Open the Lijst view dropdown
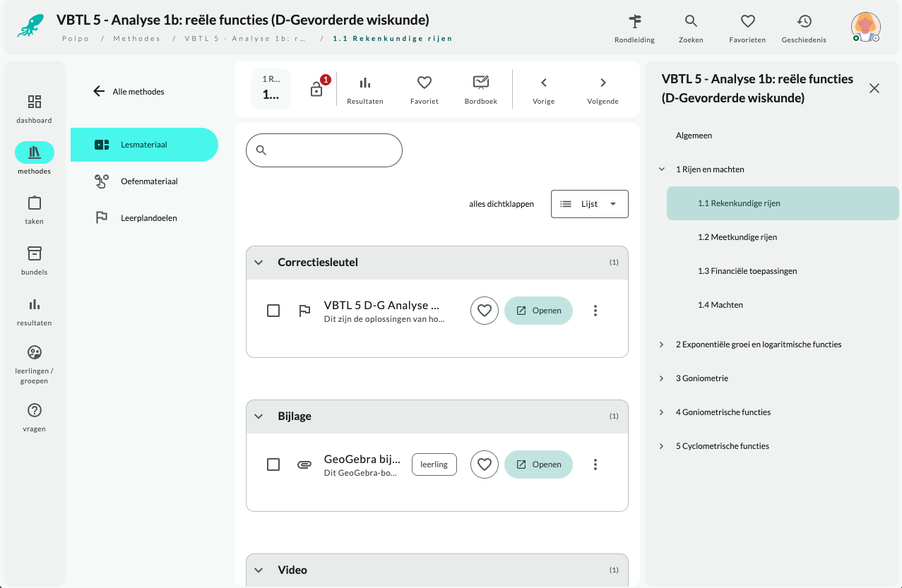The image size is (902, 588). pyautogui.click(x=590, y=204)
